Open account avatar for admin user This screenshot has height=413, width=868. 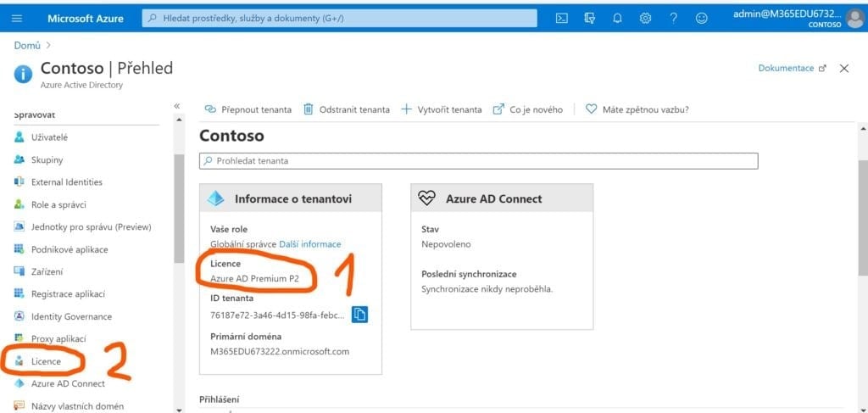[854, 20]
